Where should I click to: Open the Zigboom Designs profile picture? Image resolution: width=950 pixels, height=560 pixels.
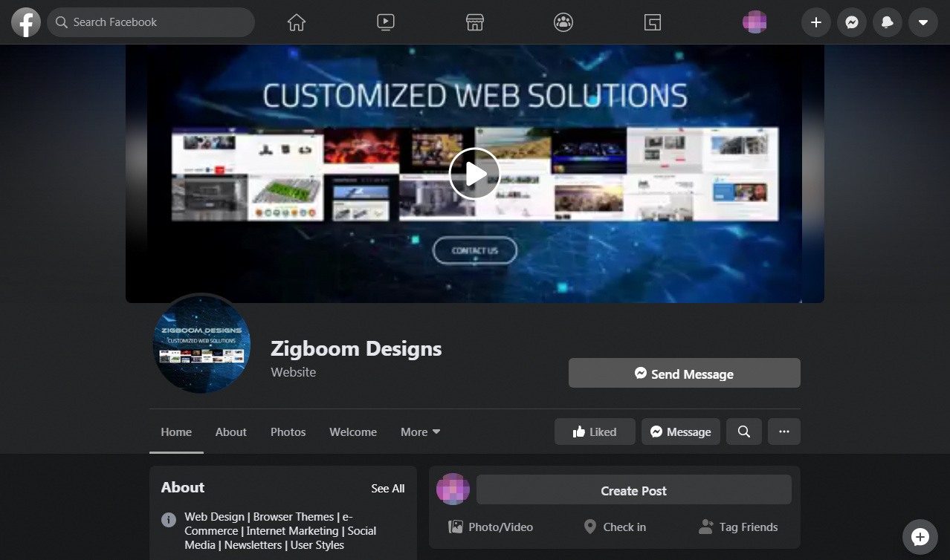(x=201, y=345)
